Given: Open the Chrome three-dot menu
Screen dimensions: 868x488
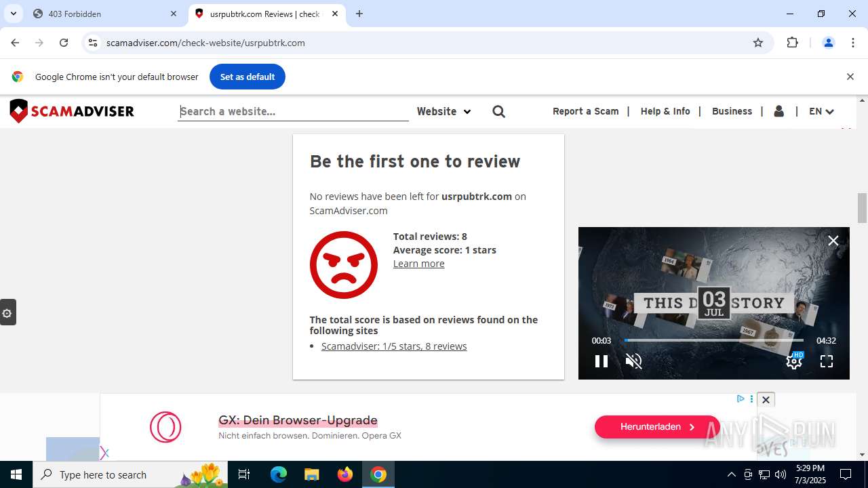Looking at the screenshot, I should (853, 43).
